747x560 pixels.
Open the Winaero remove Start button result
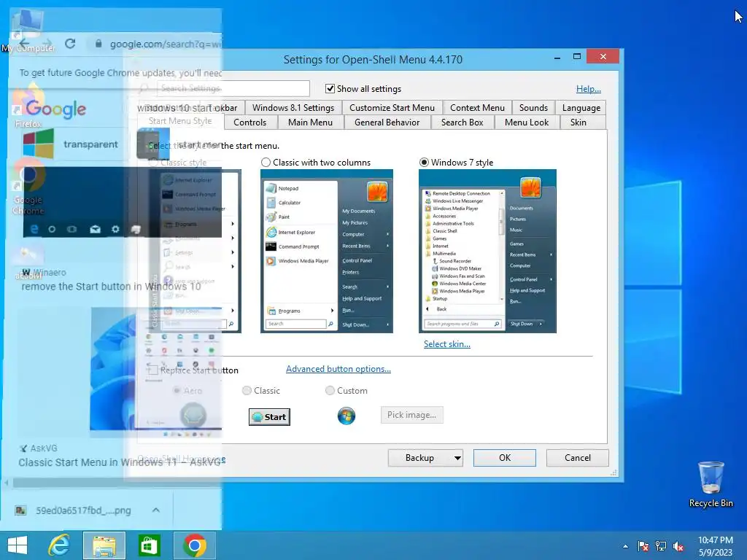pyautogui.click(x=111, y=286)
